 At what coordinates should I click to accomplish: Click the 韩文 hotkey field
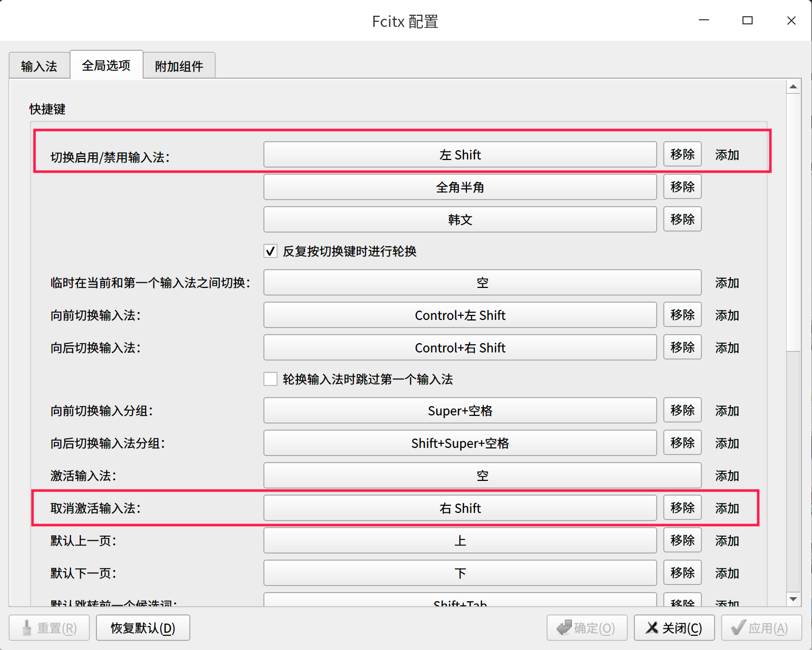460,219
